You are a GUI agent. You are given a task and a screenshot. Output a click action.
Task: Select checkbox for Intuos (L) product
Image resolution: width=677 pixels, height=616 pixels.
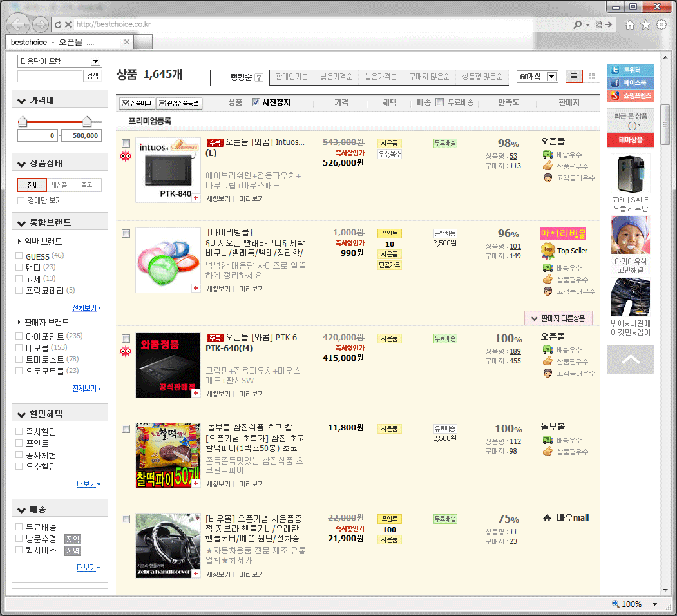pos(126,143)
